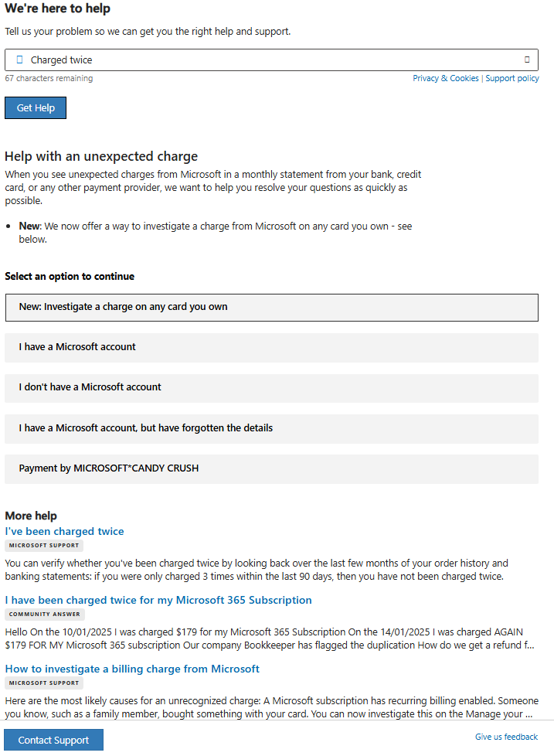Open 'How to investigate a billing charge from Microsoft'
The image size is (554, 756).
click(x=132, y=668)
